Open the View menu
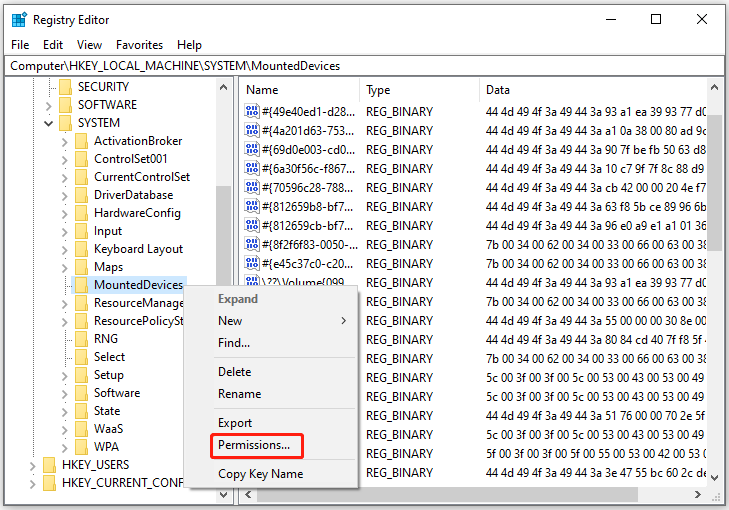 click(x=89, y=45)
